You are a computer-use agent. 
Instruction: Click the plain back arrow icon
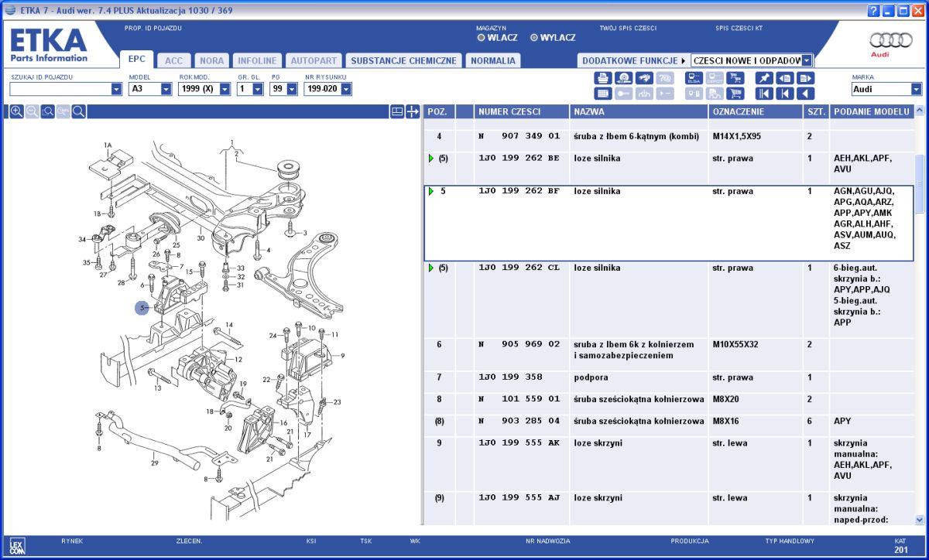coord(806,94)
